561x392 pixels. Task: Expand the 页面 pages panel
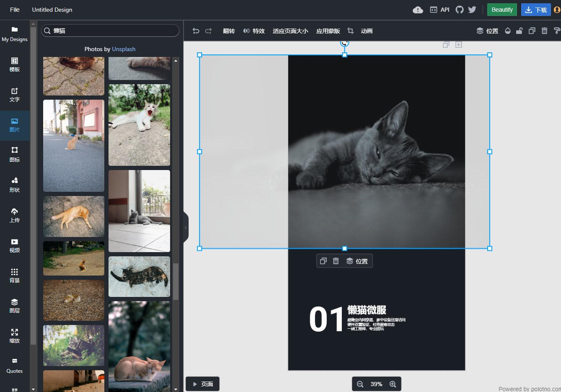click(x=203, y=384)
